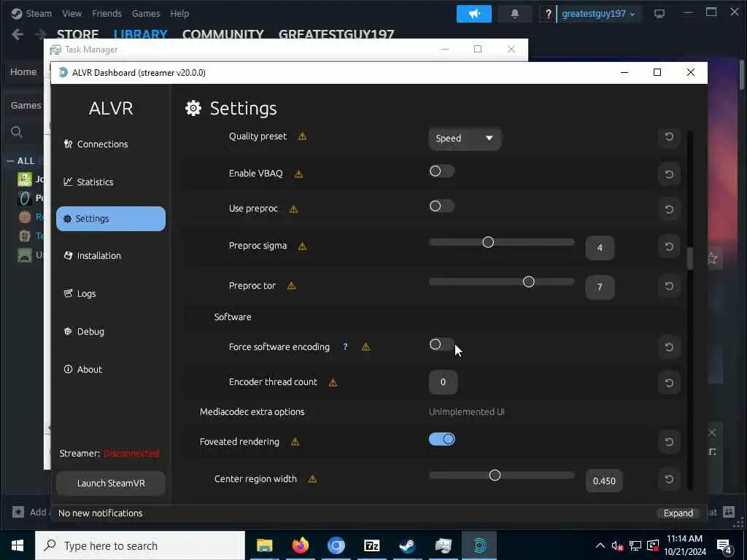This screenshot has height=560, width=747.
Task: Reset Quality preset to default
Action: coord(669,137)
